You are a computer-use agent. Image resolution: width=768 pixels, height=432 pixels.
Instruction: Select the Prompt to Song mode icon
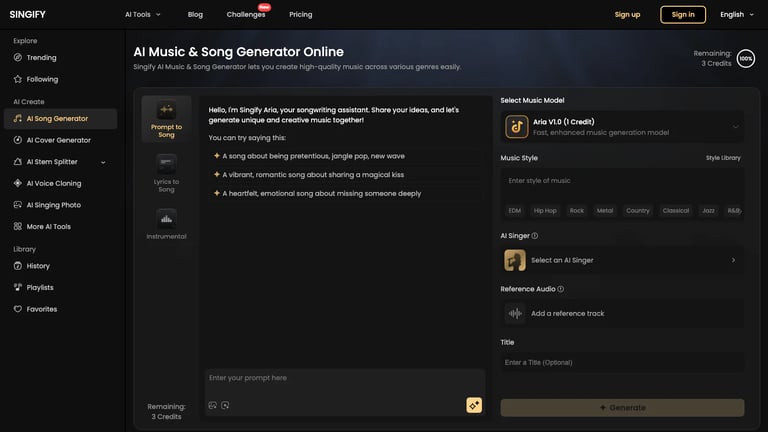click(x=166, y=110)
